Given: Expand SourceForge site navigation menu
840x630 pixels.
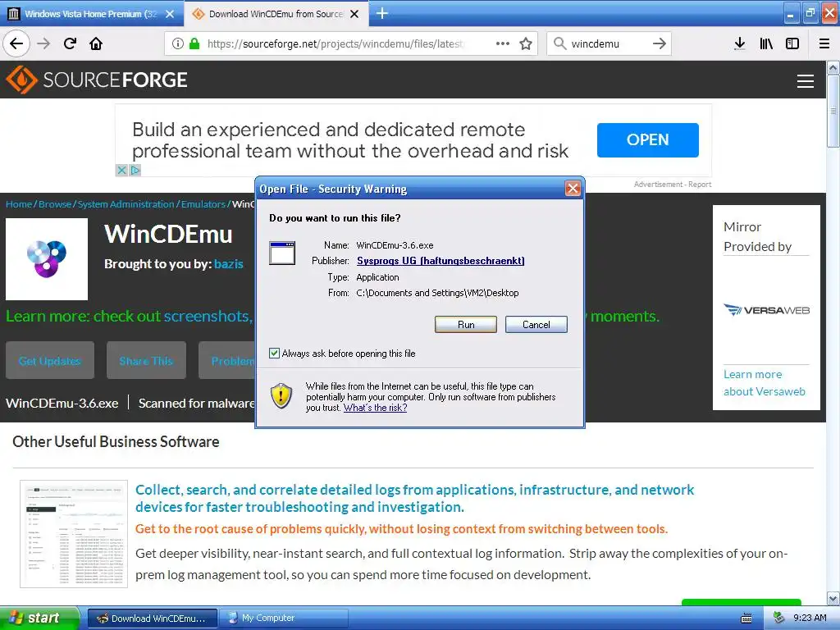Looking at the screenshot, I should pos(806,81).
